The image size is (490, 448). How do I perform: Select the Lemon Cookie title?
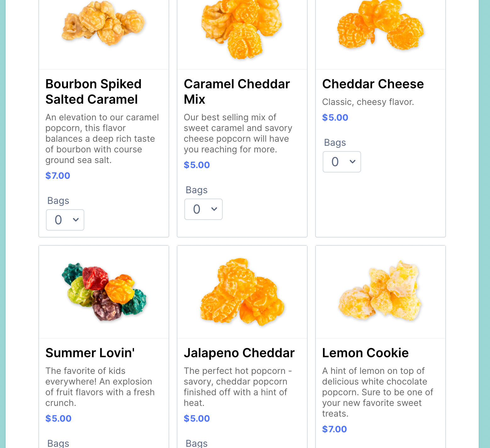[x=365, y=353]
